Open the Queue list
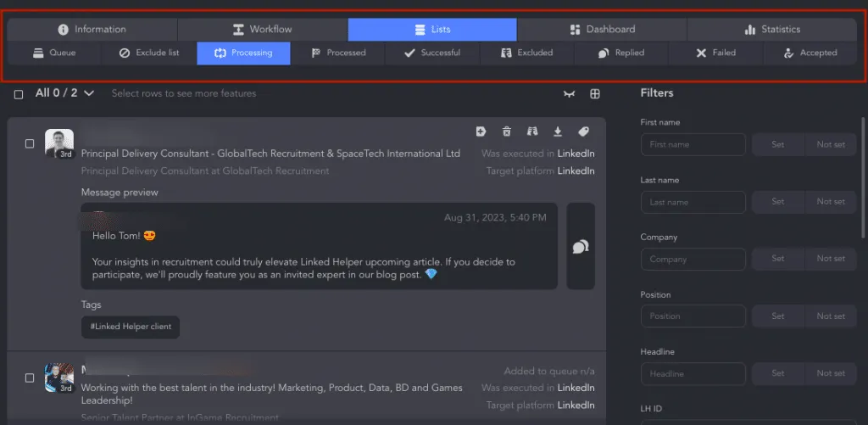Screen dimensions: 868x425 54,53
